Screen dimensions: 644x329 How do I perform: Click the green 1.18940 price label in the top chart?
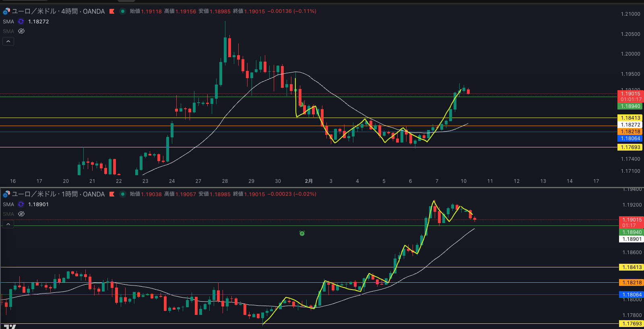click(x=630, y=106)
